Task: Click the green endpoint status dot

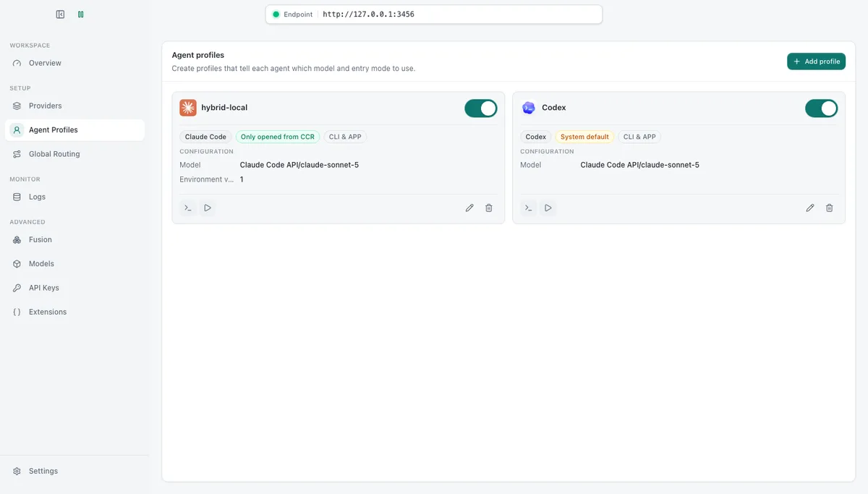Action: click(x=276, y=14)
